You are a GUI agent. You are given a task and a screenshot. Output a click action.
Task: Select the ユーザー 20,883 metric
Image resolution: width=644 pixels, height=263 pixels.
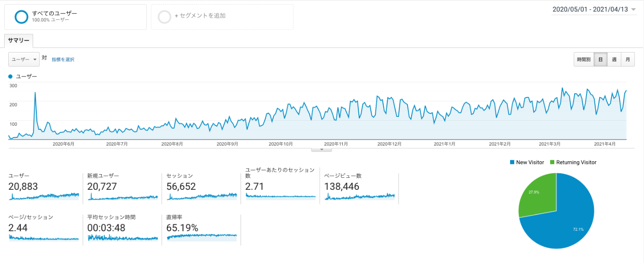(x=23, y=187)
